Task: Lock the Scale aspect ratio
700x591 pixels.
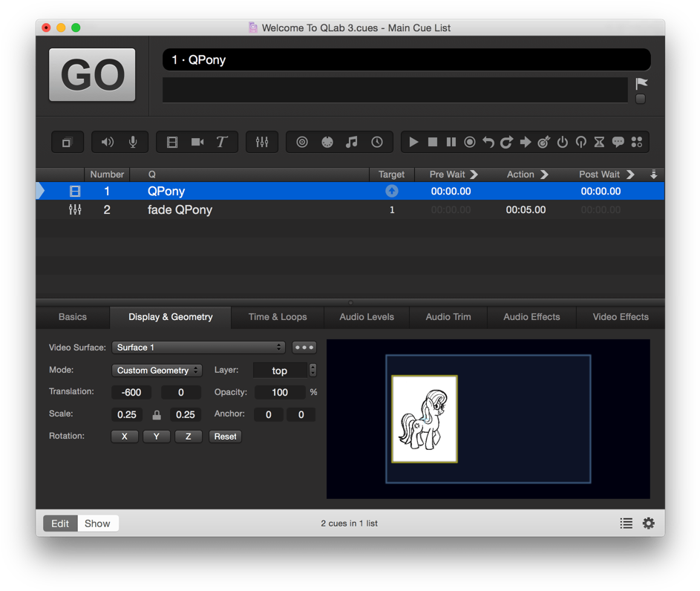Action: pos(156,414)
